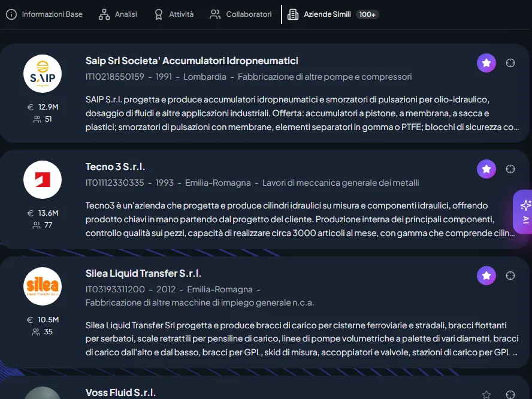Screen dimensions: 532x399
Task: Select the VAT number IT03193311200
Action: [x=115, y=289]
